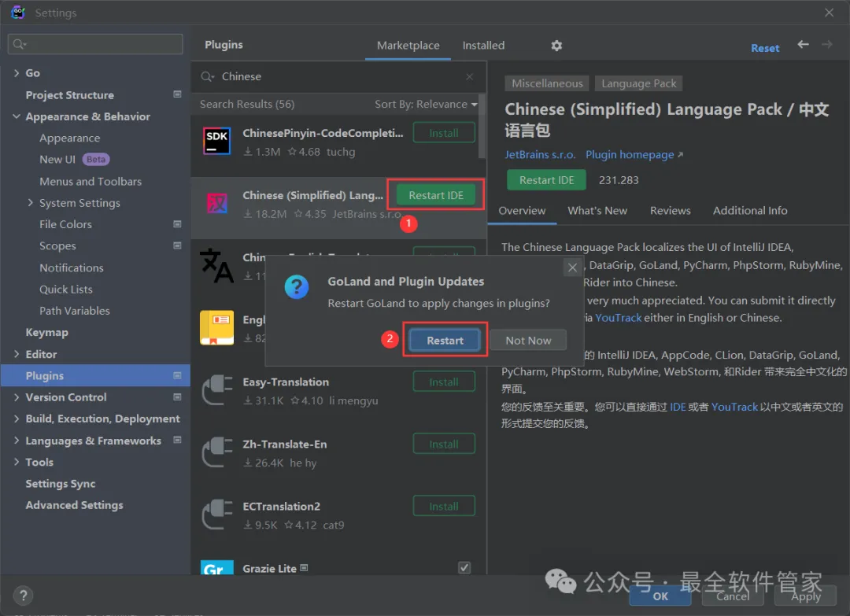Open the JetBrains s.r.o. vendor link
850x616 pixels.
(x=540, y=155)
